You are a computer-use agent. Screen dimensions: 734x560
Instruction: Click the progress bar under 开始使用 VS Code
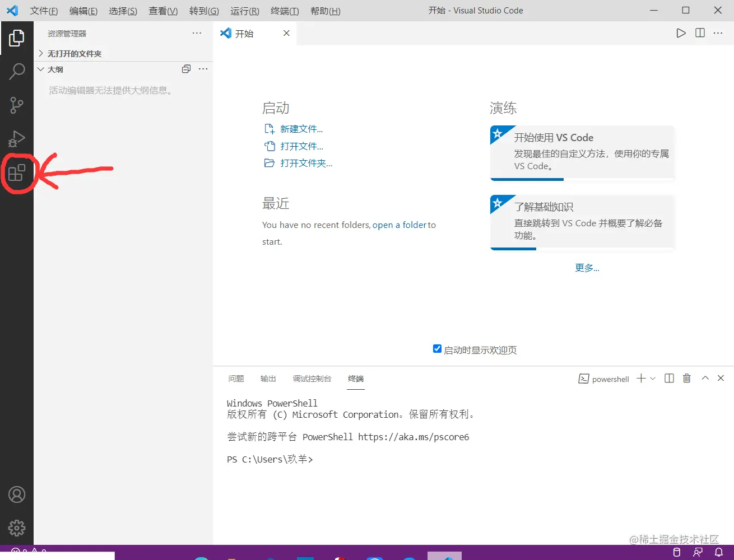527,180
